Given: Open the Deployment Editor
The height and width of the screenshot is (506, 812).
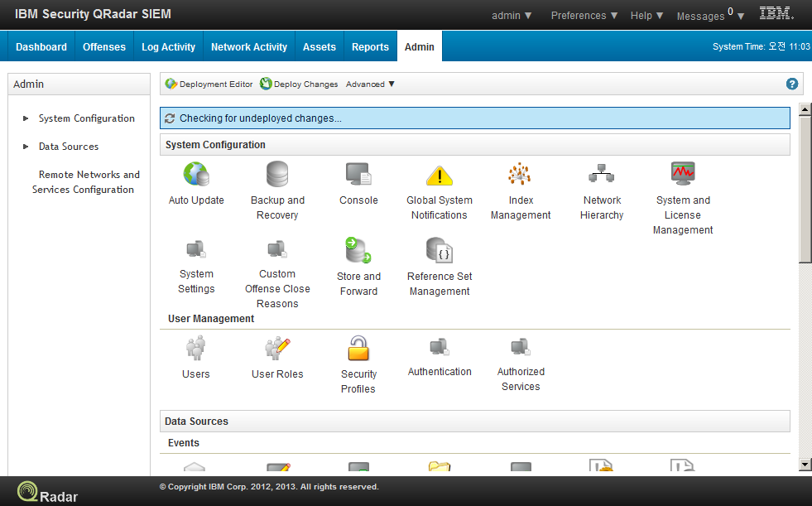Looking at the screenshot, I should [209, 84].
